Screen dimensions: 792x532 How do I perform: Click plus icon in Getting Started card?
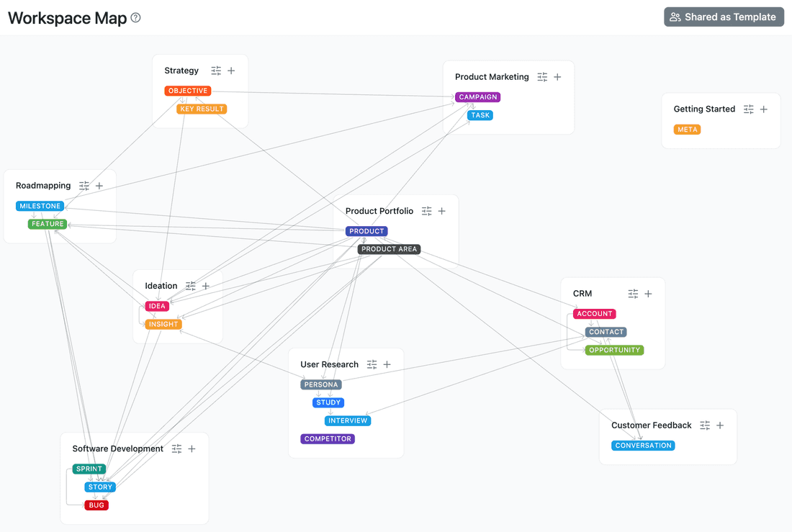[764, 109]
